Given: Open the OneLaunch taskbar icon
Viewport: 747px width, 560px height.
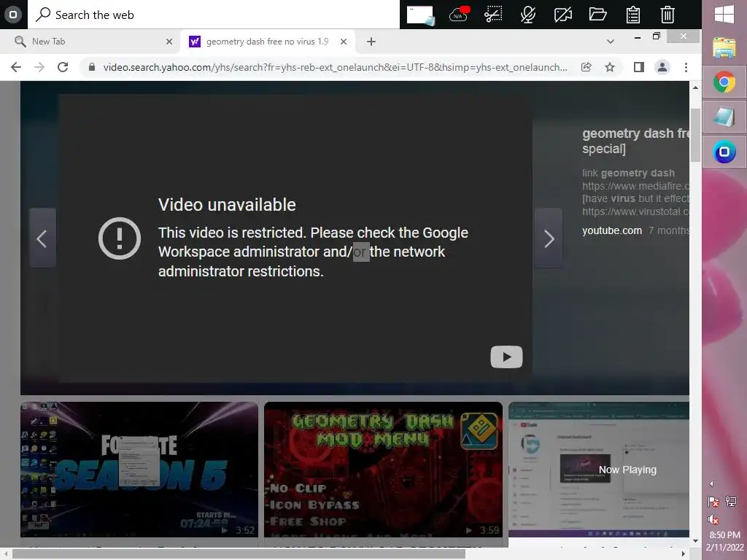Looking at the screenshot, I should coord(724,152).
